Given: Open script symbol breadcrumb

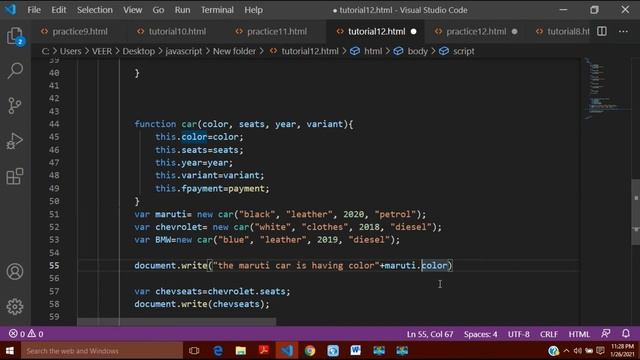Looking at the screenshot, I should (464, 51).
